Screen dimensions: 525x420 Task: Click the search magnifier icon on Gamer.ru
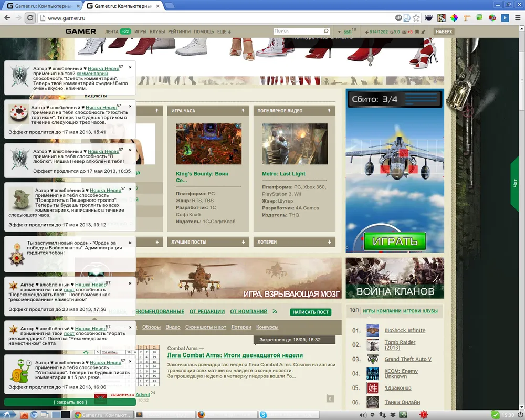point(326,31)
